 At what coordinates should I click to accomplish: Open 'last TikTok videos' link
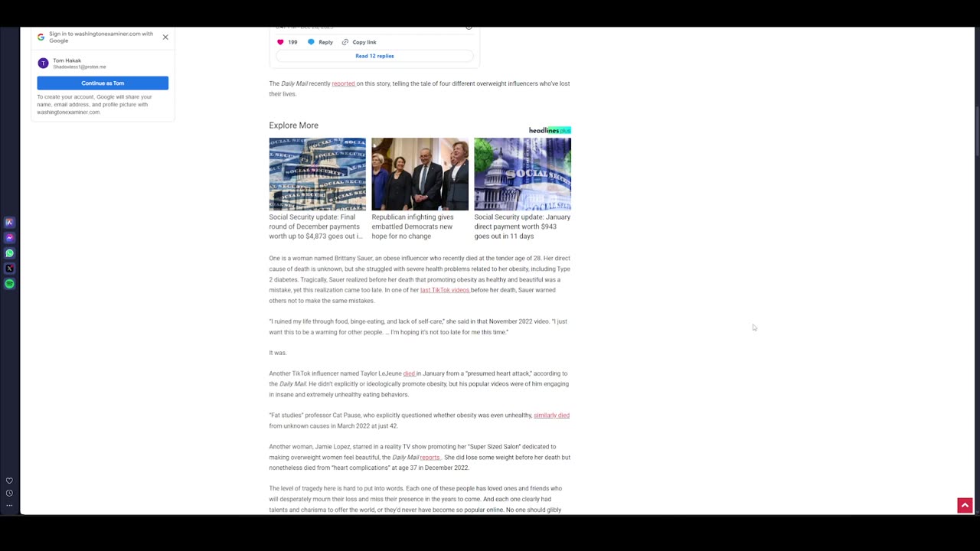444,290
